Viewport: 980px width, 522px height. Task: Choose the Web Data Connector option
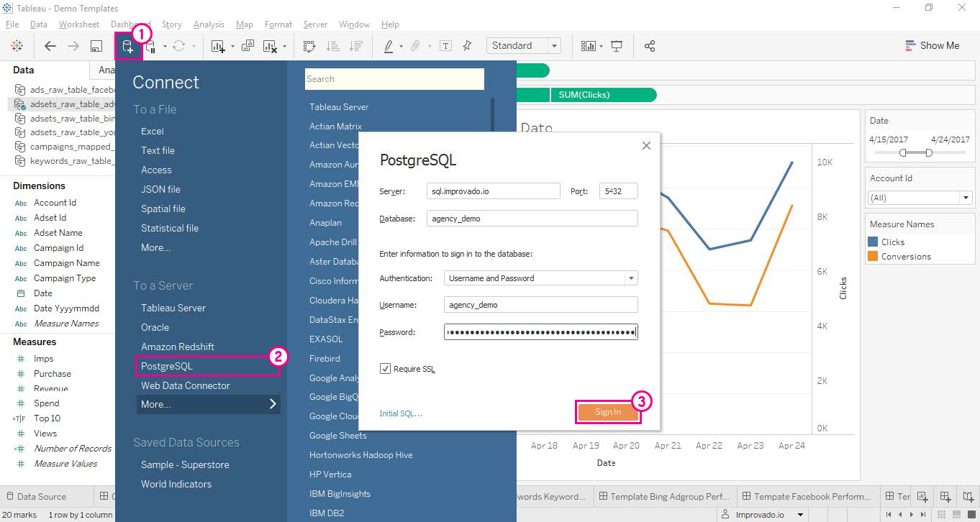pos(186,385)
